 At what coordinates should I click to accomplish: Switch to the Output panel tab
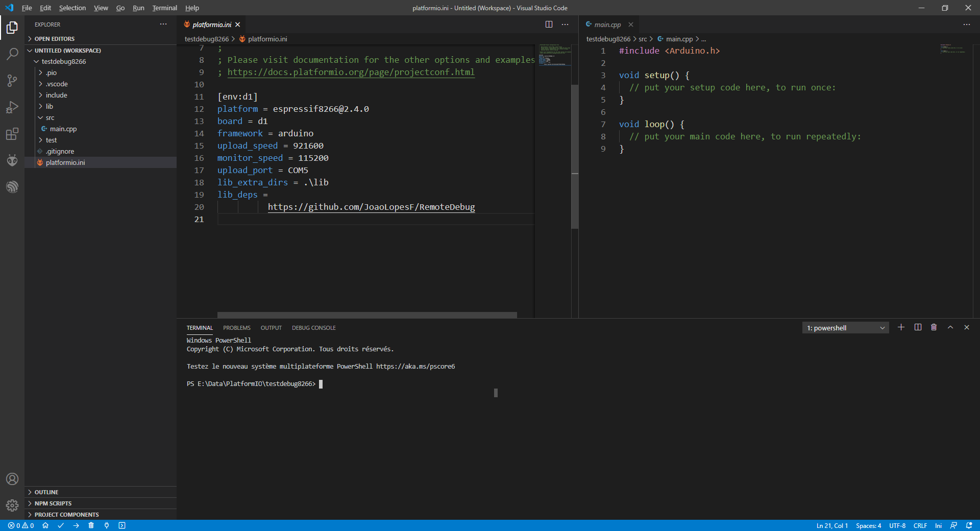pos(271,328)
